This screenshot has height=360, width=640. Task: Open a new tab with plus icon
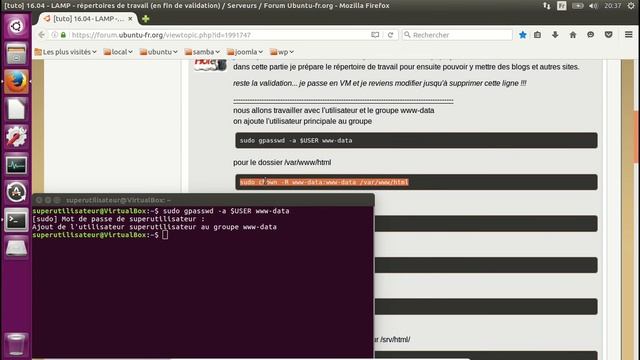[146, 19]
